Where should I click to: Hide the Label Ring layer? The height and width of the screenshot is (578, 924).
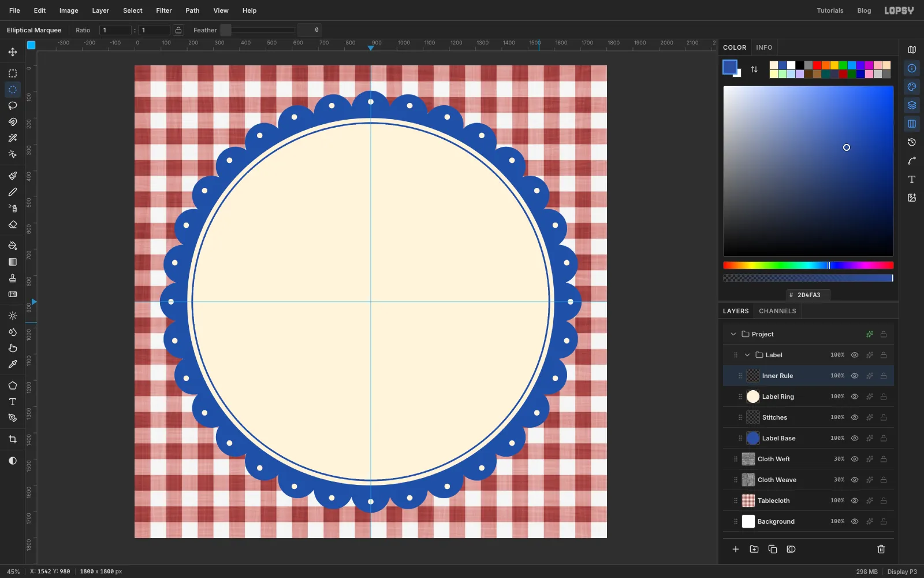point(855,397)
